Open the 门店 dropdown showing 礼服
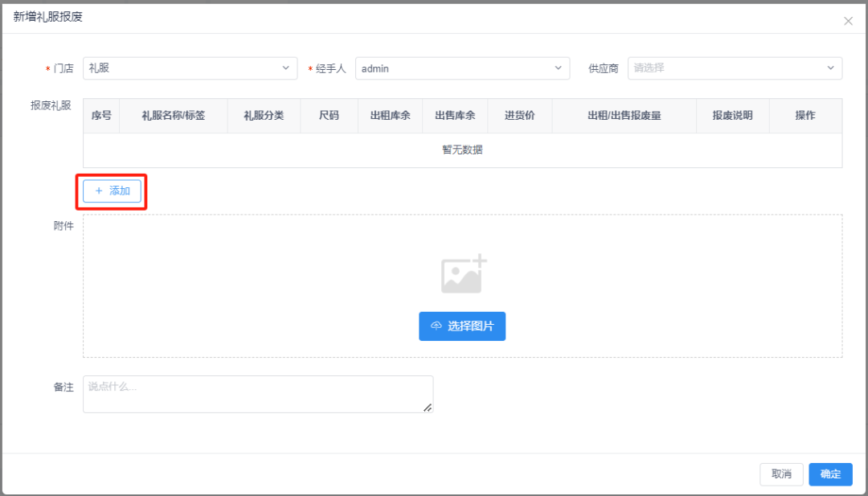The width and height of the screenshot is (868, 496). (x=190, y=68)
